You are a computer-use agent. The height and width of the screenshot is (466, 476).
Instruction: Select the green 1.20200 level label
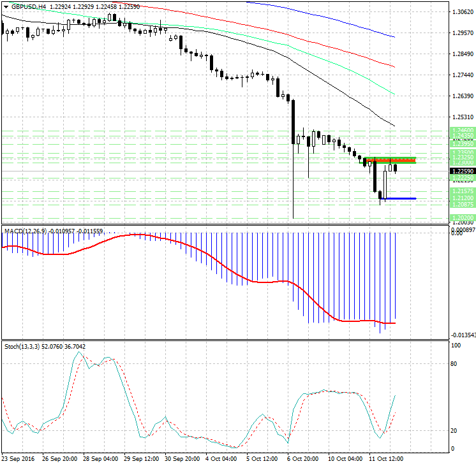463,218
